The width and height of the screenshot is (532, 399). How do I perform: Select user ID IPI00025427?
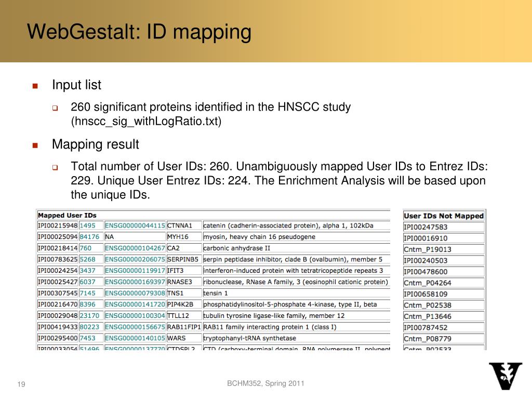58,282
